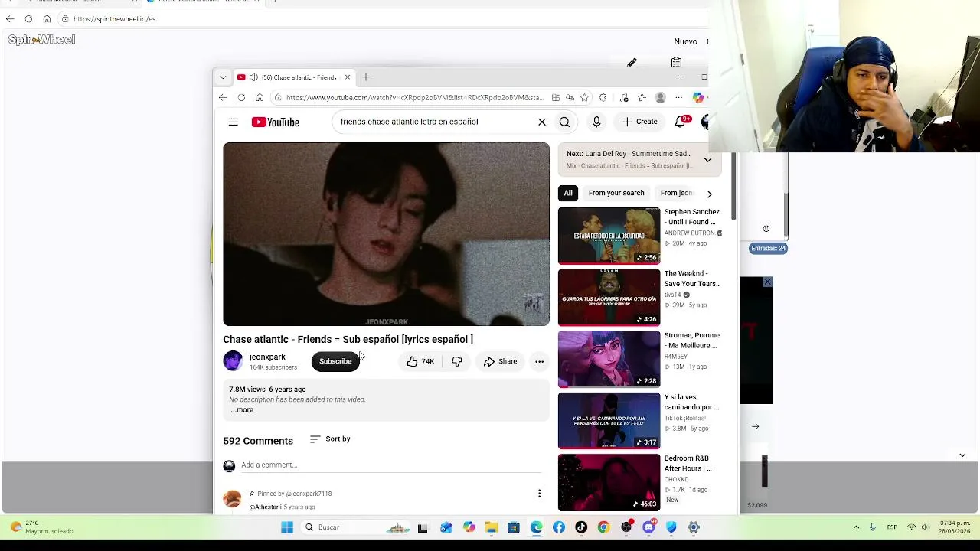
Task: Open the Spin Wheel logo link
Action: coord(41,40)
